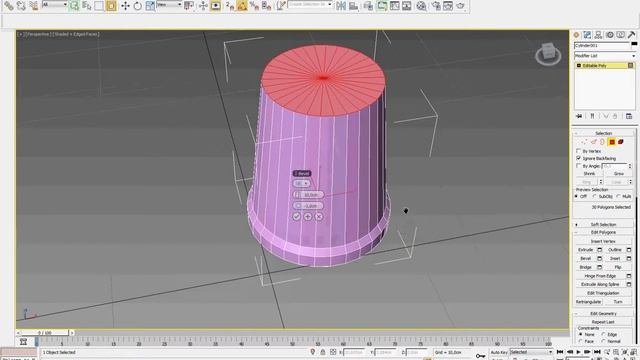The width and height of the screenshot is (640, 360).
Task: Activate the Select and Scale tool
Action: click(150, 6)
